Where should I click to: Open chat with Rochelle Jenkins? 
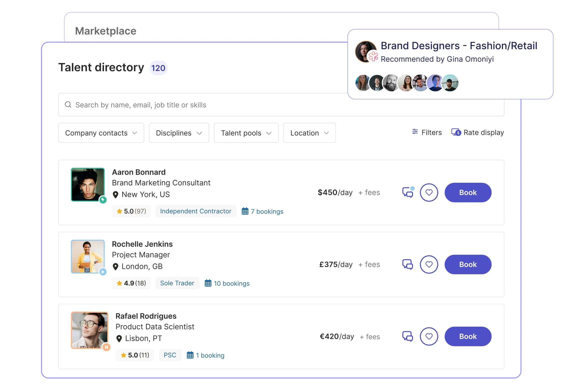407,264
